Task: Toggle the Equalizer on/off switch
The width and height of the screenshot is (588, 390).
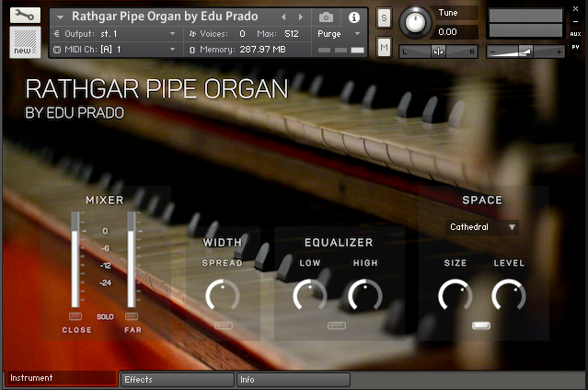Action: [x=337, y=325]
